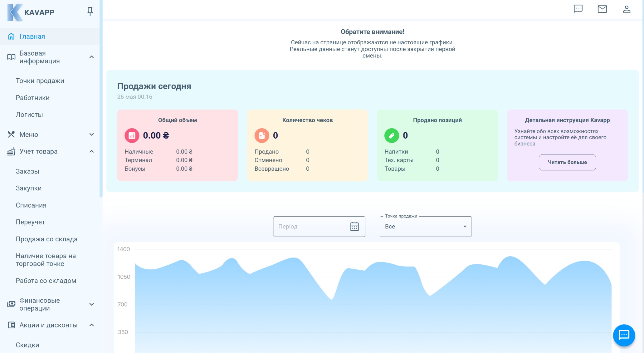Toggle the sidebar pin icon
The height and width of the screenshot is (353, 644).
(90, 12)
